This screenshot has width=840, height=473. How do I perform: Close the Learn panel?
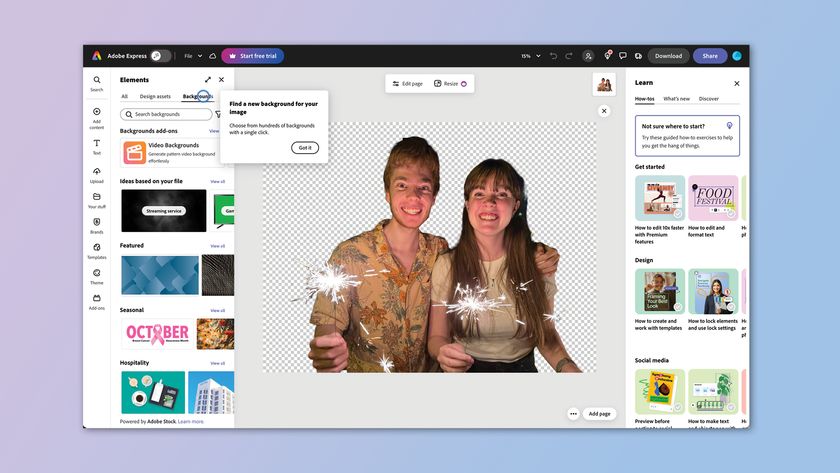point(737,84)
